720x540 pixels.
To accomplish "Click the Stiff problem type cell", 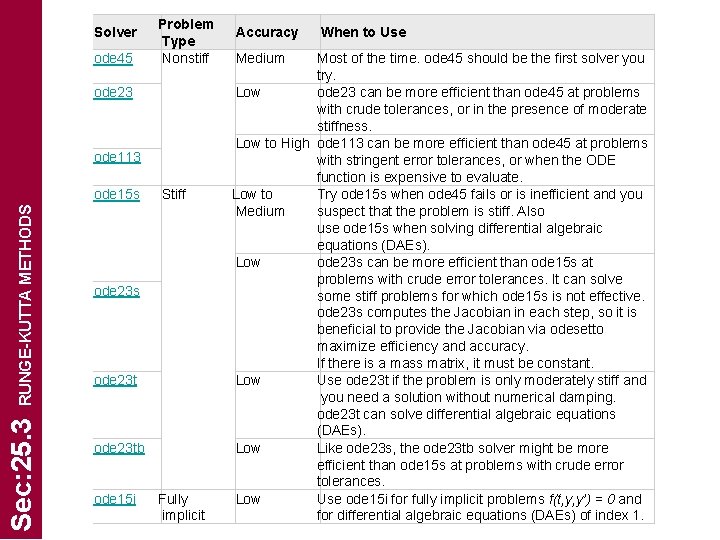I will pyautogui.click(x=174, y=194).
